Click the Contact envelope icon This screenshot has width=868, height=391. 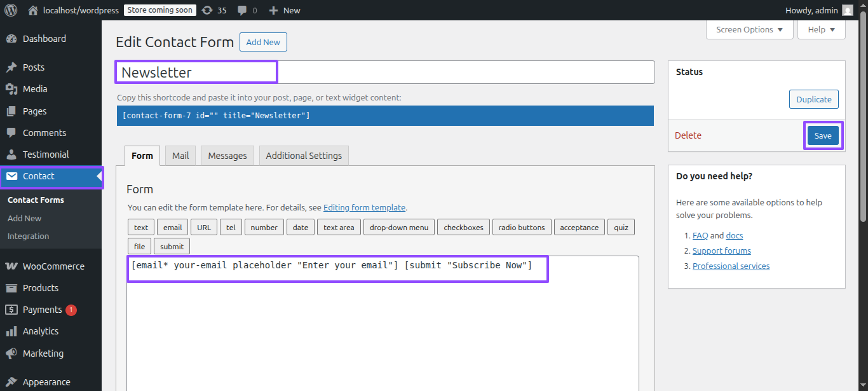(11, 176)
